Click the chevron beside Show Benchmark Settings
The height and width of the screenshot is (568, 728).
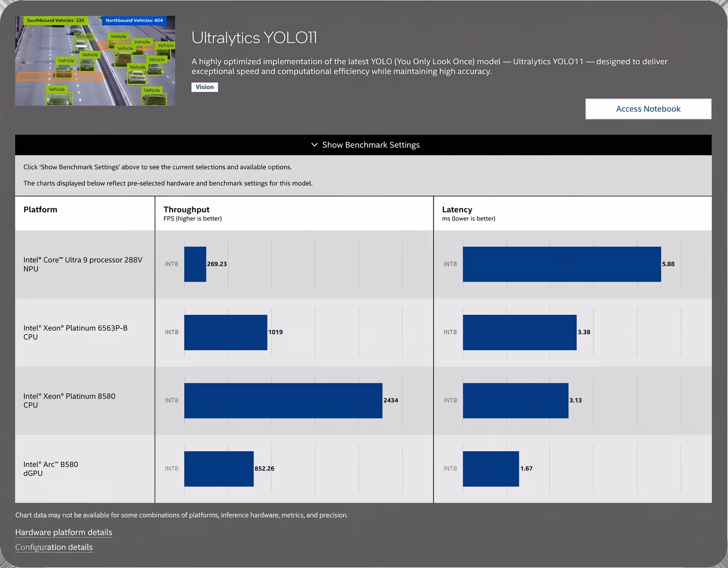314,145
